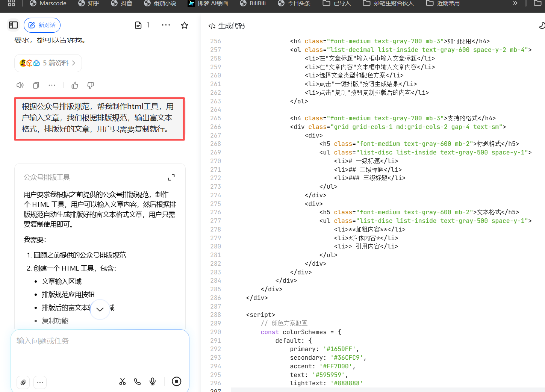Expand the 5 篇资料 sources list
The image size is (545, 392).
click(48, 63)
